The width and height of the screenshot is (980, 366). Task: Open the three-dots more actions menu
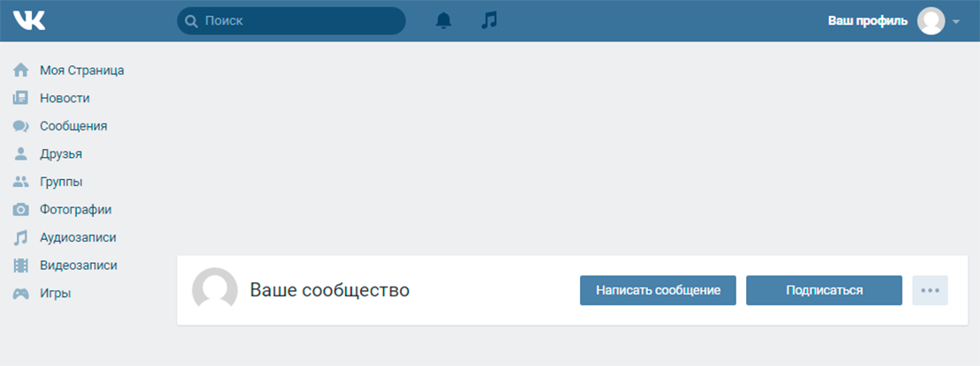coord(930,290)
